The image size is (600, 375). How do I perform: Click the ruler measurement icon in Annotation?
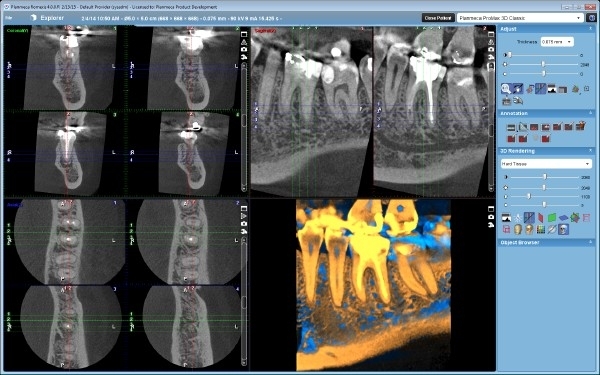tap(511, 127)
